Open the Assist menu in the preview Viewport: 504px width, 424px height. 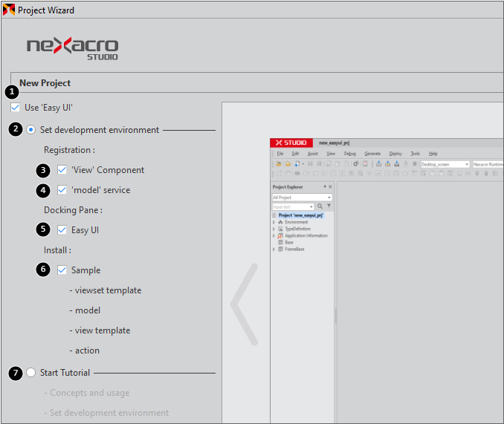point(313,154)
